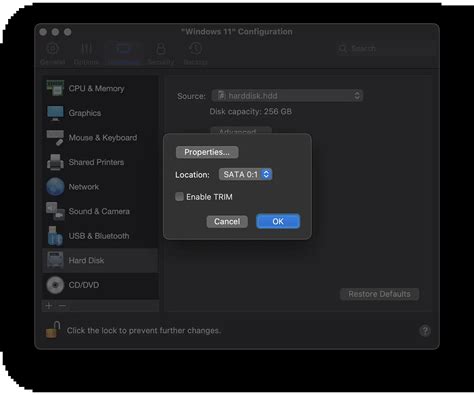This screenshot has height=395, width=474.
Task: Select CPU & Memory icon in sidebar
Action: click(x=55, y=88)
